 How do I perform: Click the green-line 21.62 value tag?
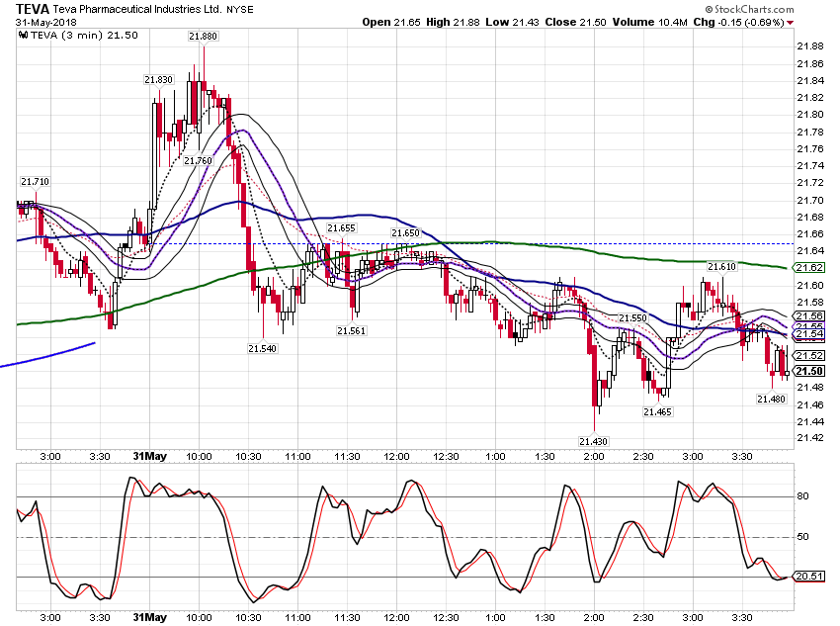pyautogui.click(x=809, y=267)
